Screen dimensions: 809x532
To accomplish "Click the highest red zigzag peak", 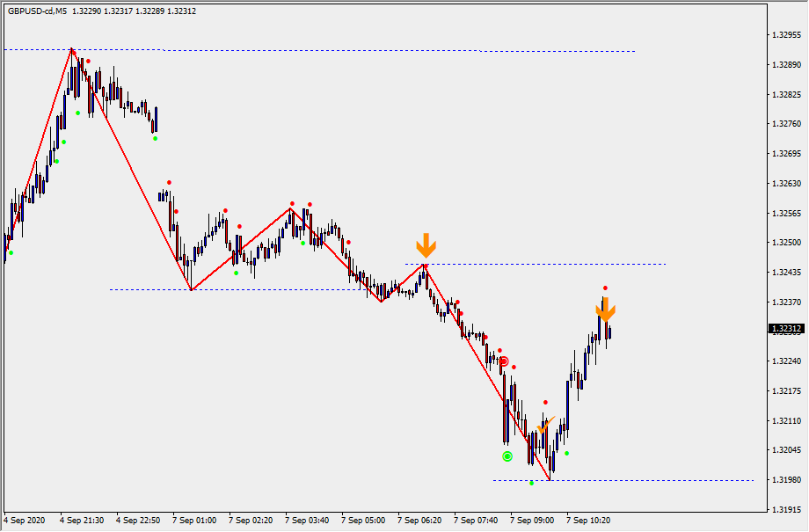I will pyautogui.click(x=72, y=49).
